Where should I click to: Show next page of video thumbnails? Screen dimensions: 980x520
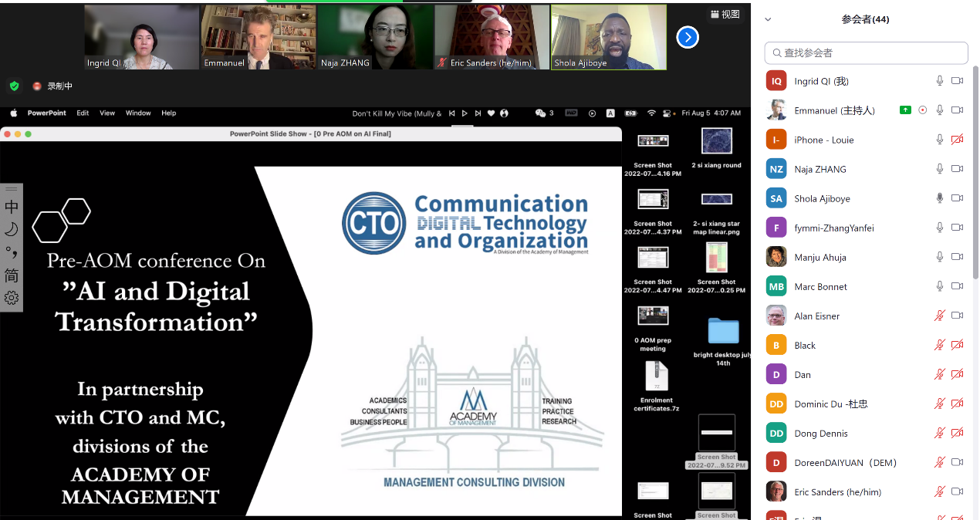pos(688,37)
